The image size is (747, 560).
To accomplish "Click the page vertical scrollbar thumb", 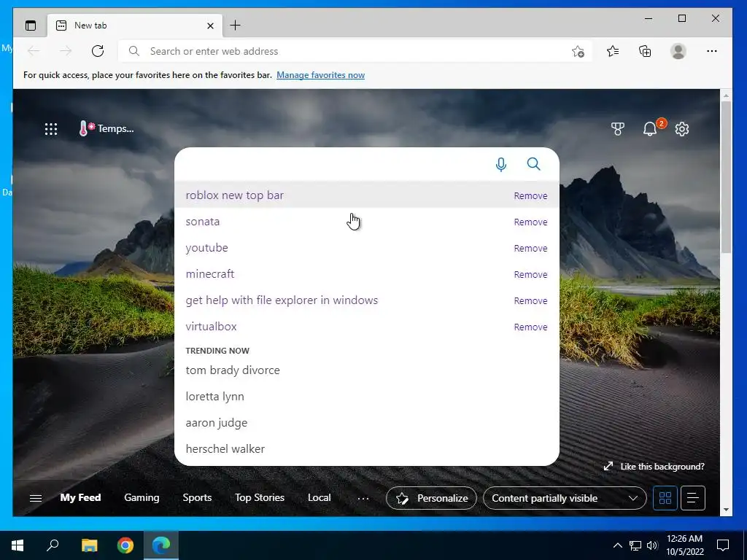I will [x=726, y=177].
